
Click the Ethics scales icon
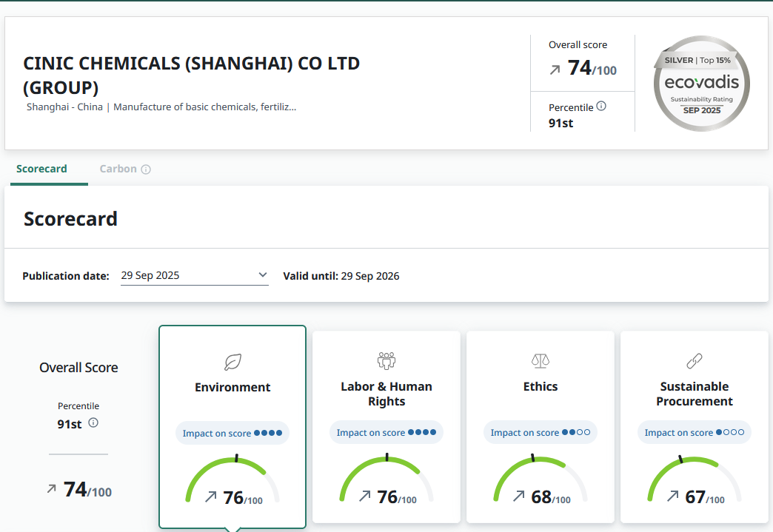click(541, 360)
